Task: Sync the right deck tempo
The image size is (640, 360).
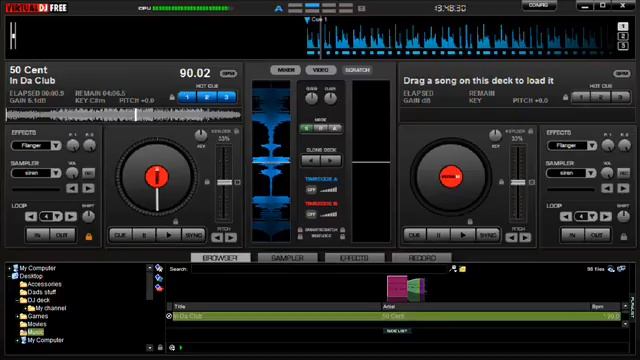Action: click(487, 235)
